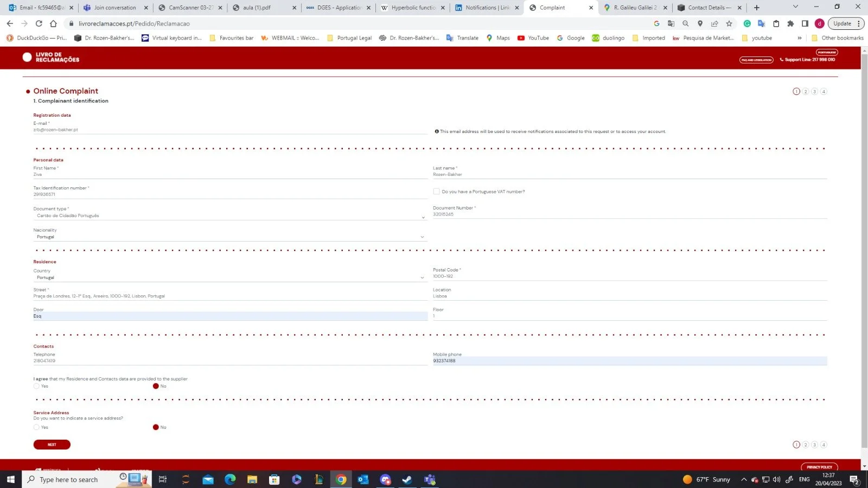Bookmark this page with the star icon
Viewport: 868px width, 488px height.
tap(729, 24)
